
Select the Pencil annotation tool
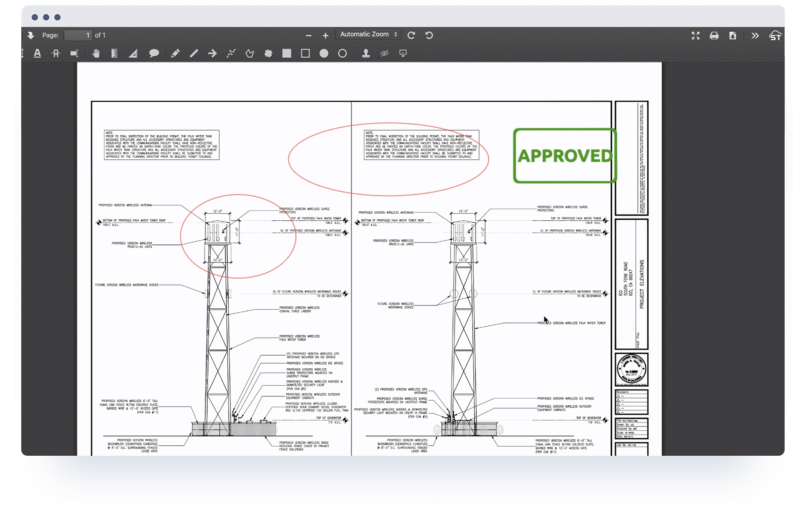(x=174, y=53)
